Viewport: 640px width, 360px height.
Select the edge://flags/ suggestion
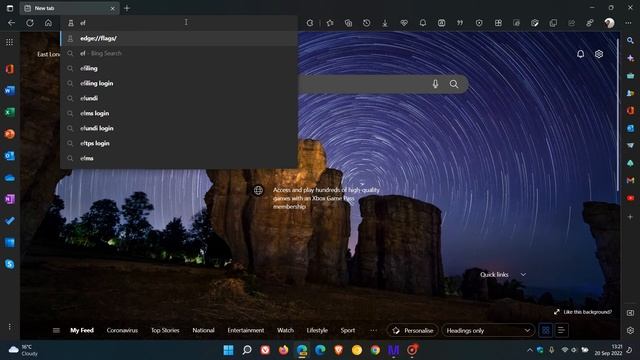179,38
